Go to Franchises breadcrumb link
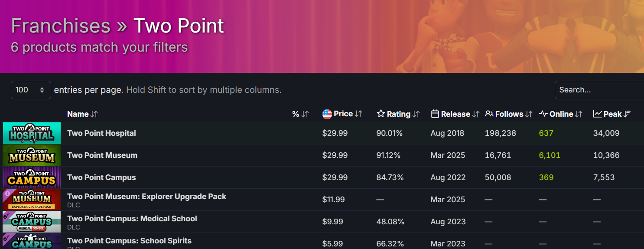The image size is (644, 249). 61,26
